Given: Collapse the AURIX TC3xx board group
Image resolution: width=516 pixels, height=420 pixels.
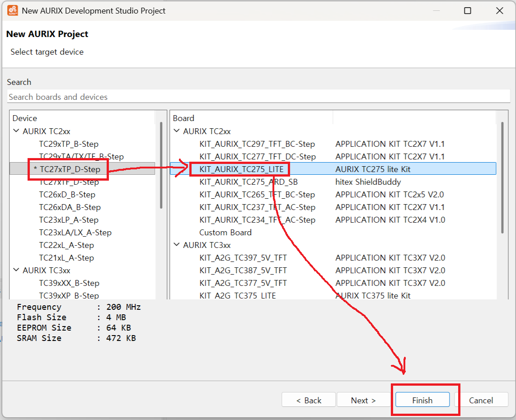Looking at the screenshot, I should [x=177, y=245].
